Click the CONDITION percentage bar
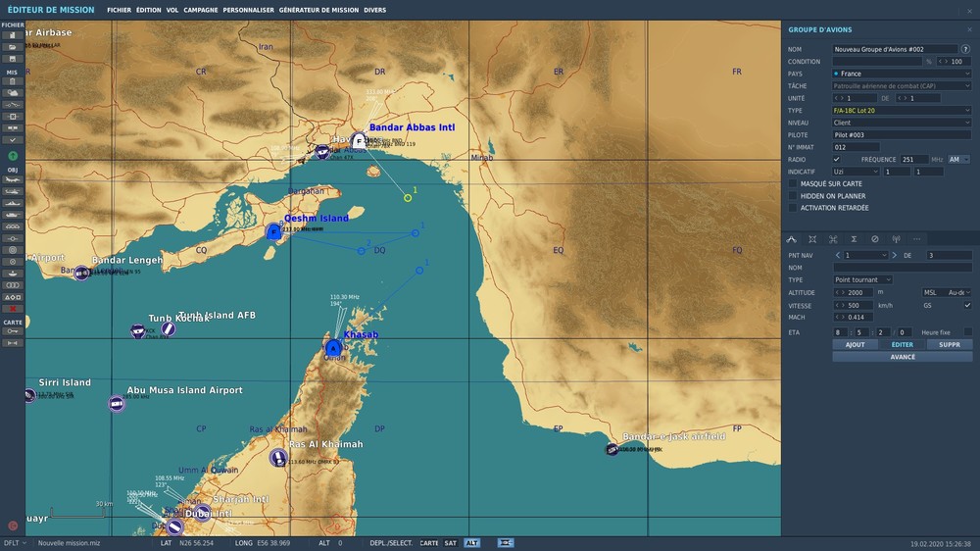 click(x=877, y=62)
